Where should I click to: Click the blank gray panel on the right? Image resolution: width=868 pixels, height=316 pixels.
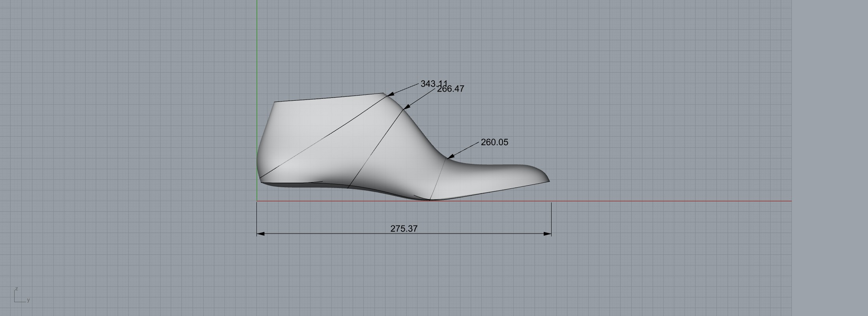(x=829, y=158)
